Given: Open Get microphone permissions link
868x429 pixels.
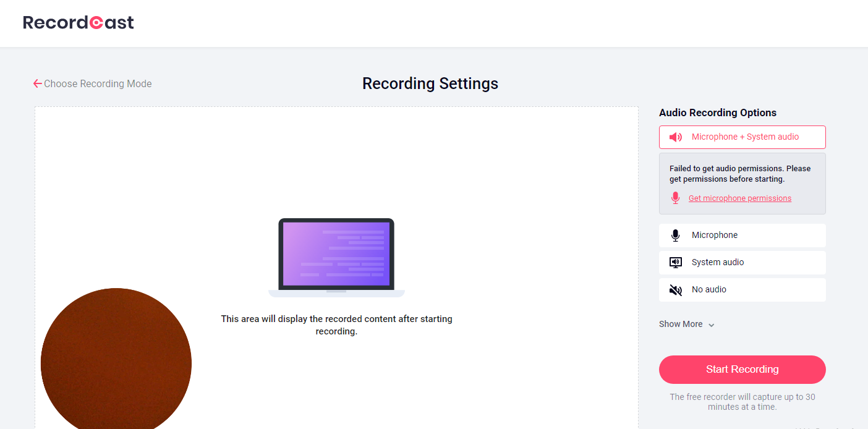Looking at the screenshot, I should tap(740, 198).
